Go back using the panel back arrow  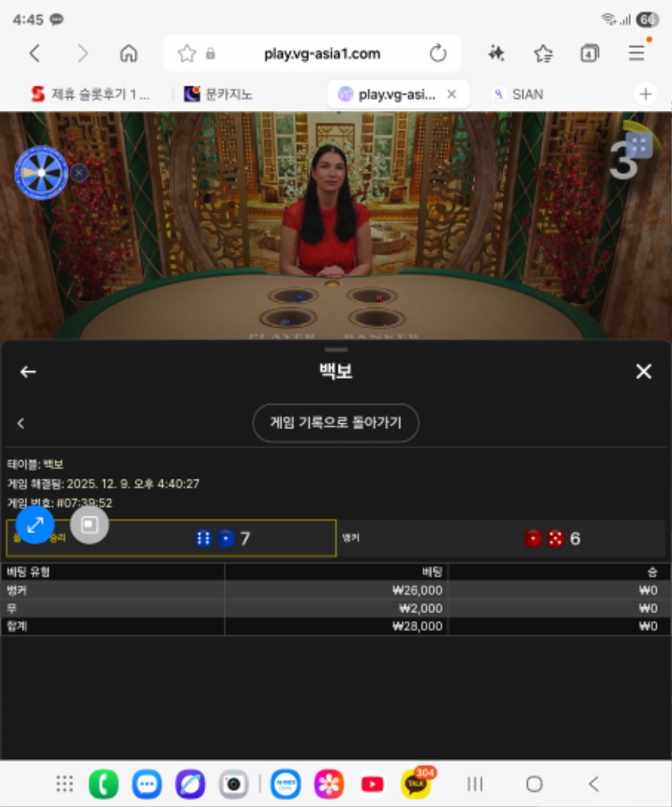pos(28,371)
